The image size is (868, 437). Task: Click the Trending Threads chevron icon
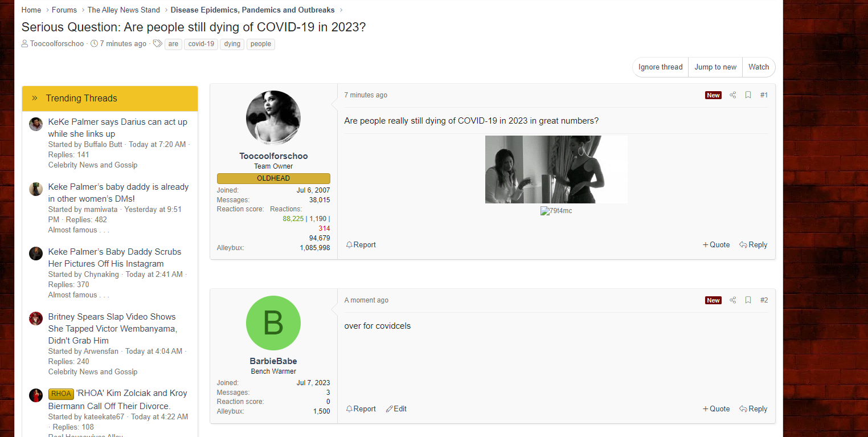pos(35,98)
